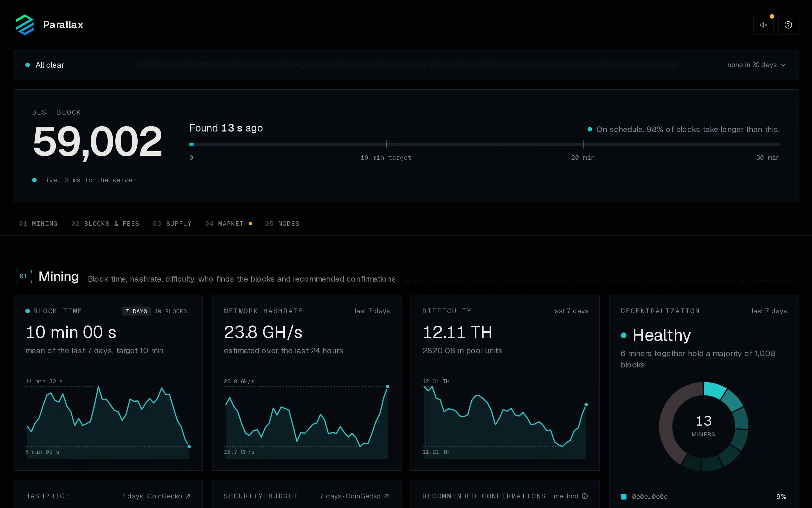Open the Recommended Confirmations method link

coord(570,496)
